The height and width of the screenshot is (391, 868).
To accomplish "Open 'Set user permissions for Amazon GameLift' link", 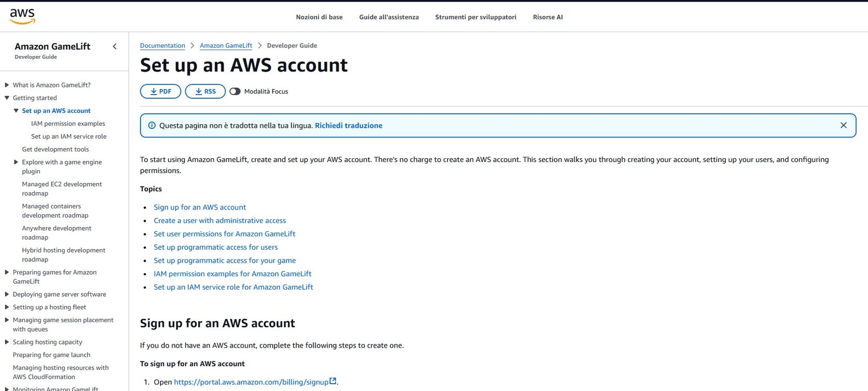I will click(224, 234).
